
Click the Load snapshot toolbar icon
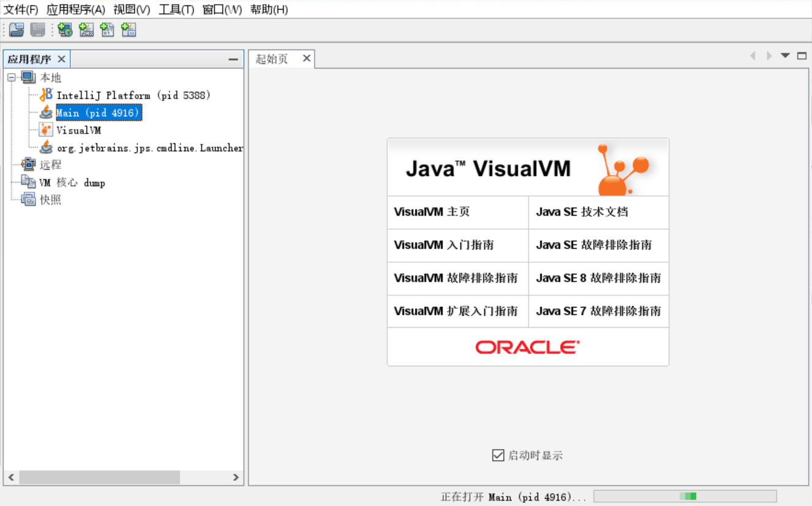click(17, 29)
